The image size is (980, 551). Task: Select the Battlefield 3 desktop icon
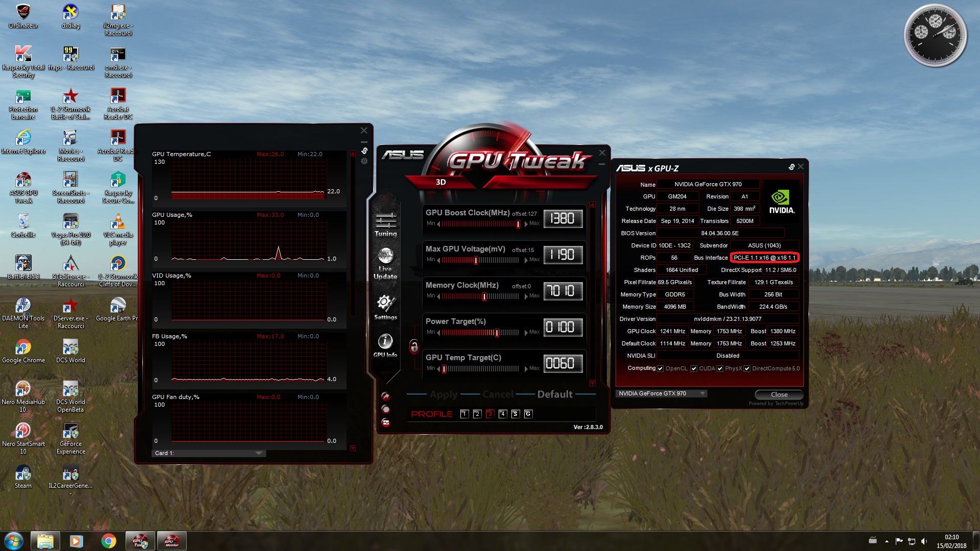(x=23, y=267)
